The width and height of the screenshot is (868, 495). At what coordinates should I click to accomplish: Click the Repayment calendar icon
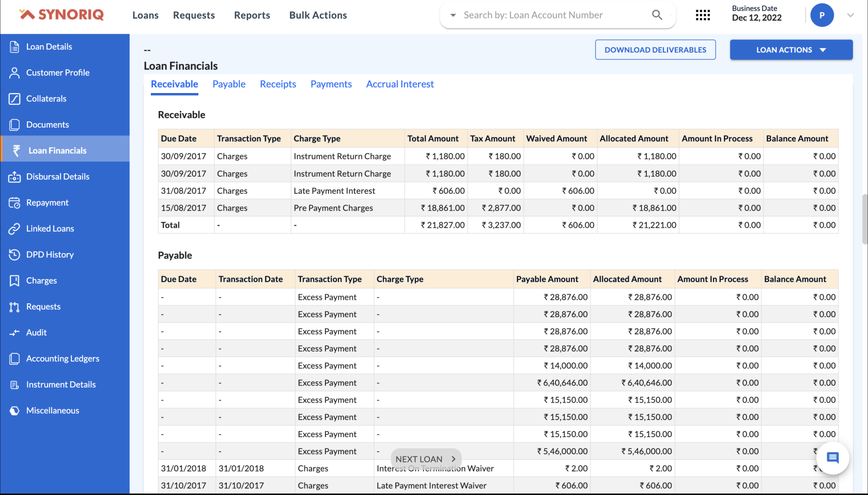[x=14, y=203]
